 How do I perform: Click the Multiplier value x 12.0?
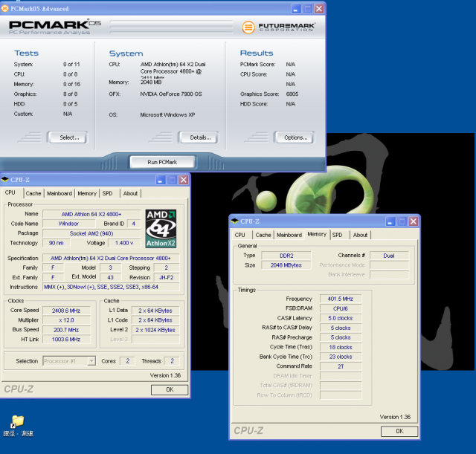tap(66, 320)
